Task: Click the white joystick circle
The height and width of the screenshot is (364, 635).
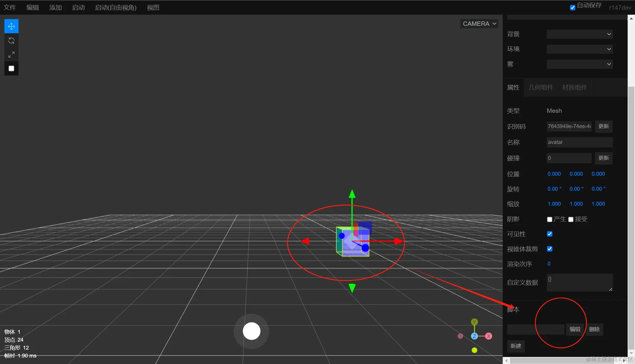Action: (x=252, y=331)
